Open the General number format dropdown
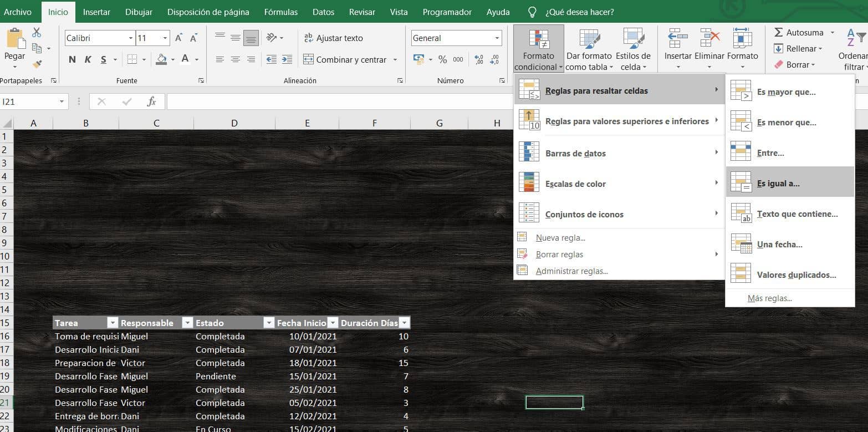This screenshot has width=868, height=432. 497,38
